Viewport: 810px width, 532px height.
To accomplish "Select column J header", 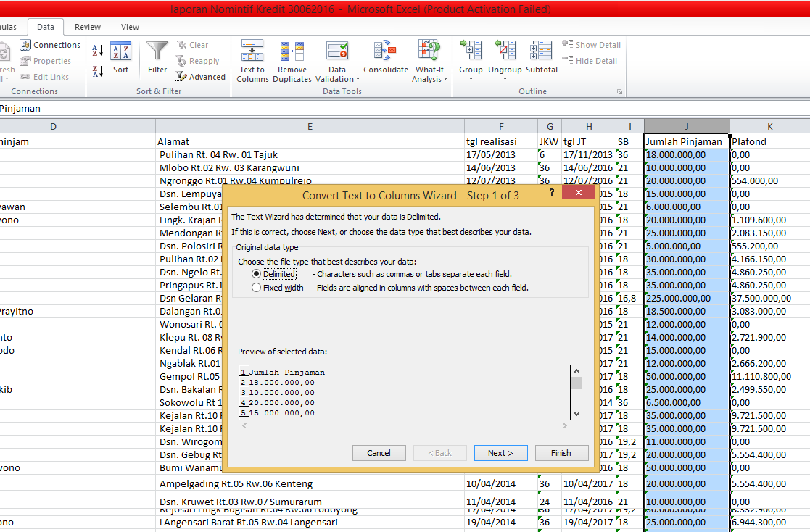I will click(687, 127).
